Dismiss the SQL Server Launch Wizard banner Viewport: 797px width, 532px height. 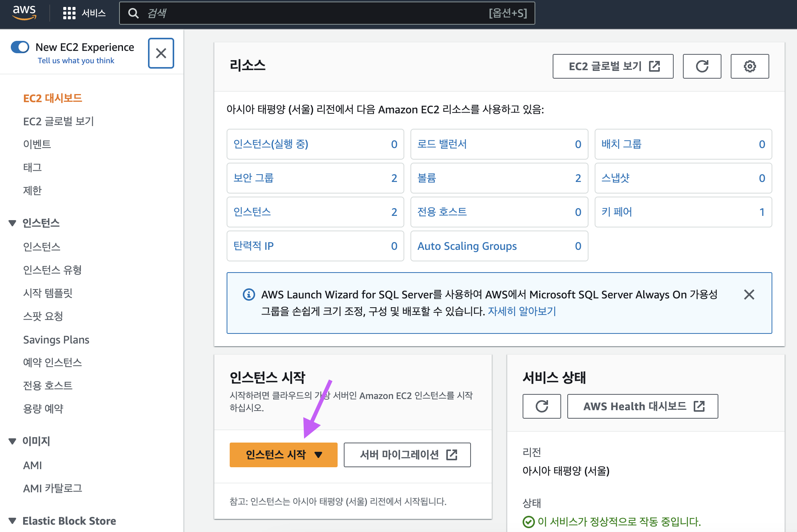[749, 295]
